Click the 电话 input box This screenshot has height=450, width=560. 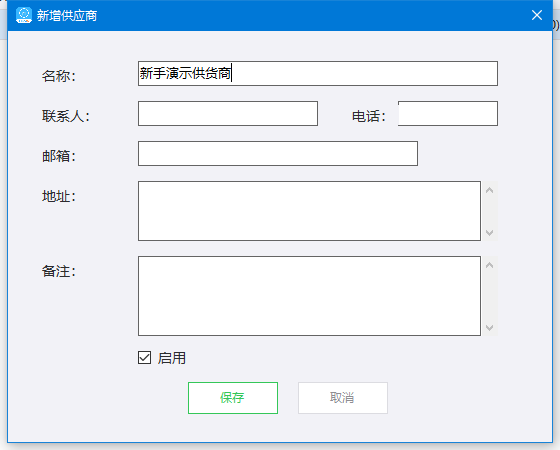448,114
